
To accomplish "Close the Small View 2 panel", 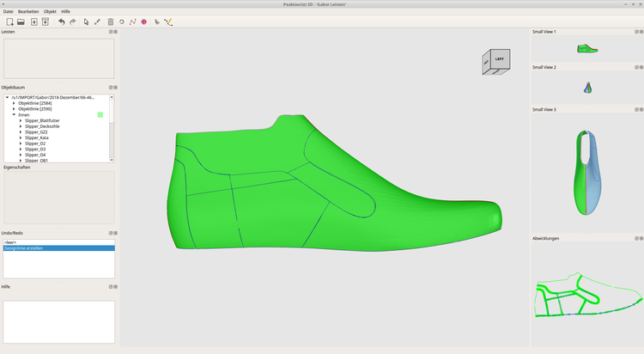I will [x=641, y=67].
